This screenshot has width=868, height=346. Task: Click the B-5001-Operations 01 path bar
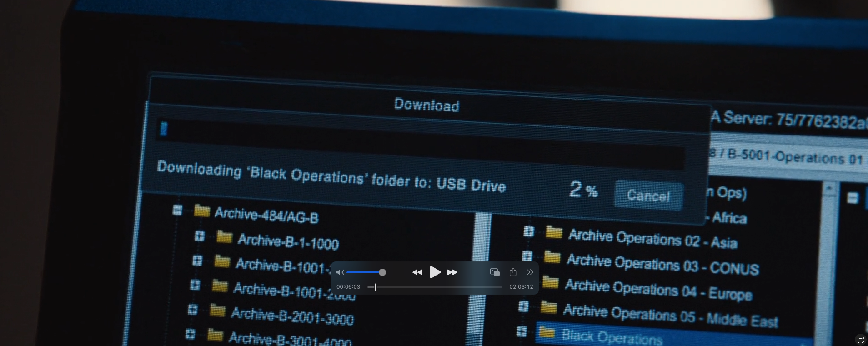click(788, 156)
